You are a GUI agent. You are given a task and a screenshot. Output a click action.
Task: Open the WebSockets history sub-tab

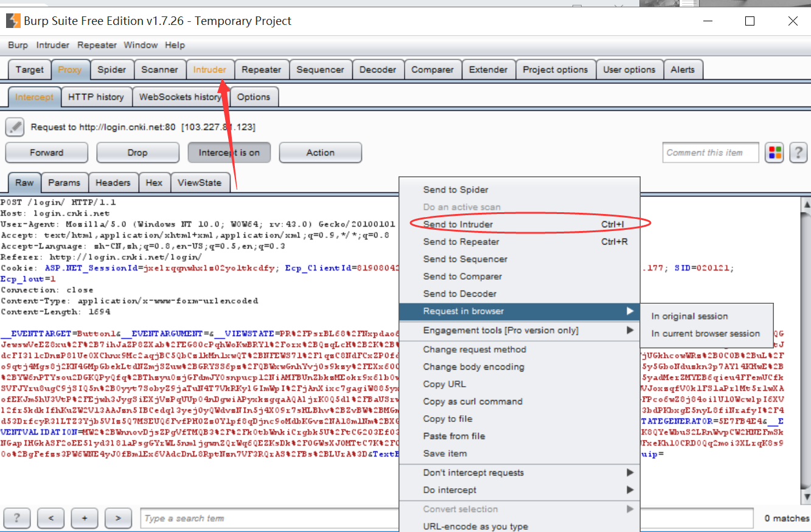[181, 97]
